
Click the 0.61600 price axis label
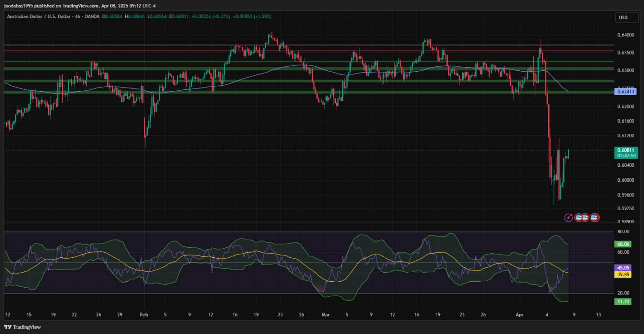[626, 121]
